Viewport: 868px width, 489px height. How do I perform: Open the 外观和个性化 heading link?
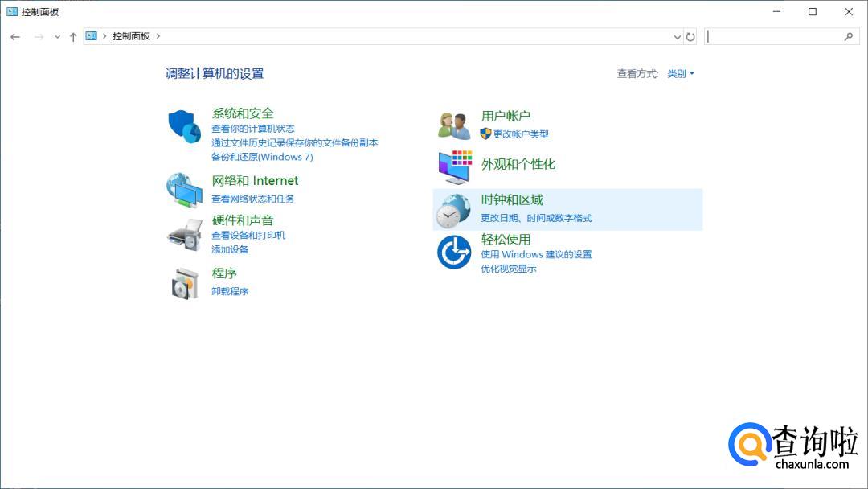point(518,164)
